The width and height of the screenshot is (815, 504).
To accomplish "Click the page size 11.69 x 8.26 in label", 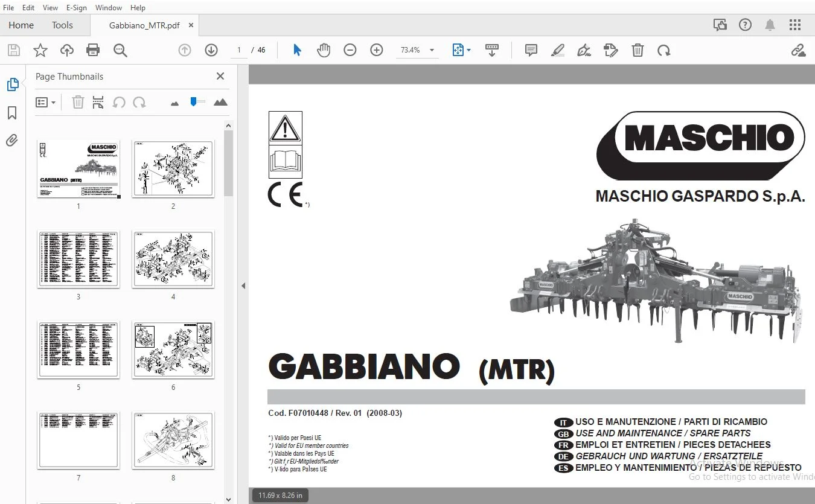I will click(x=280, y=496).
